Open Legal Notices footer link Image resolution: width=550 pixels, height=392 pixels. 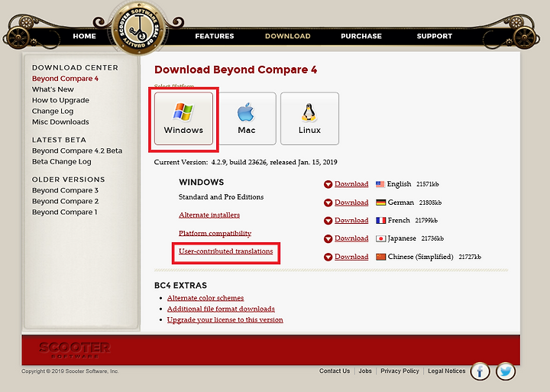447,371
